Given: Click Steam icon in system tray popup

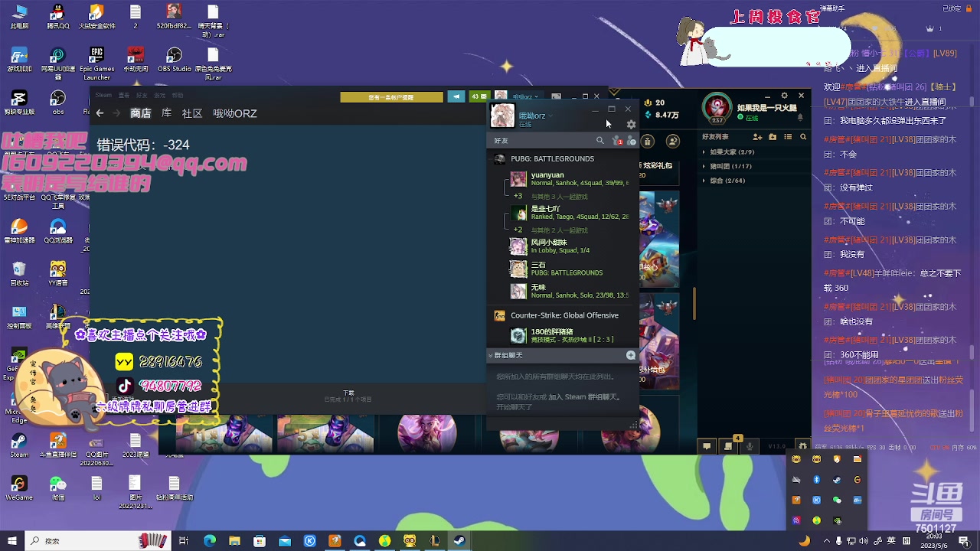Looking at the screenshot, I should click(x=837, y=480).
